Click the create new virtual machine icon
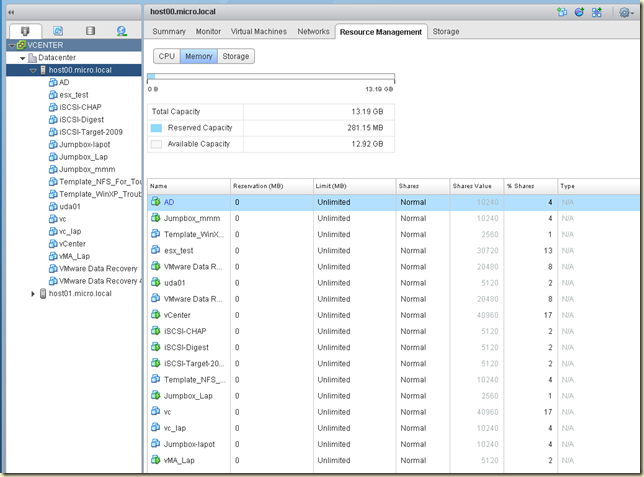 pyautogui.click(x=562, y=12)
